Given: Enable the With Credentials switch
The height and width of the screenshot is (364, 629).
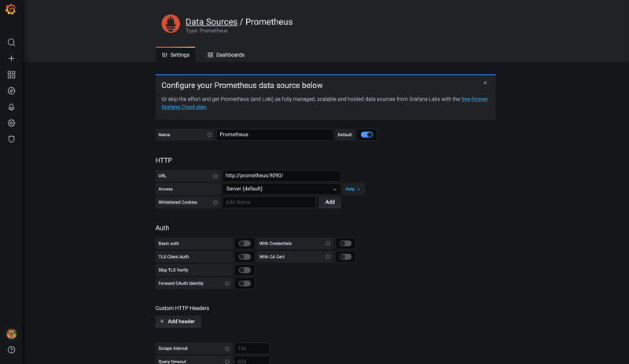Looking at the screenshot, I should pos(345,244).
